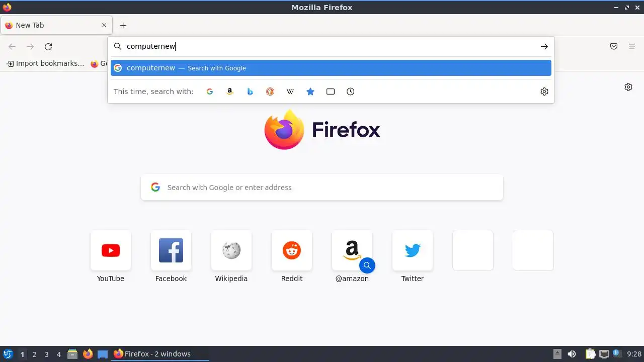
Task: Open file manager from taskbar
Action: (x=72, y=354)
